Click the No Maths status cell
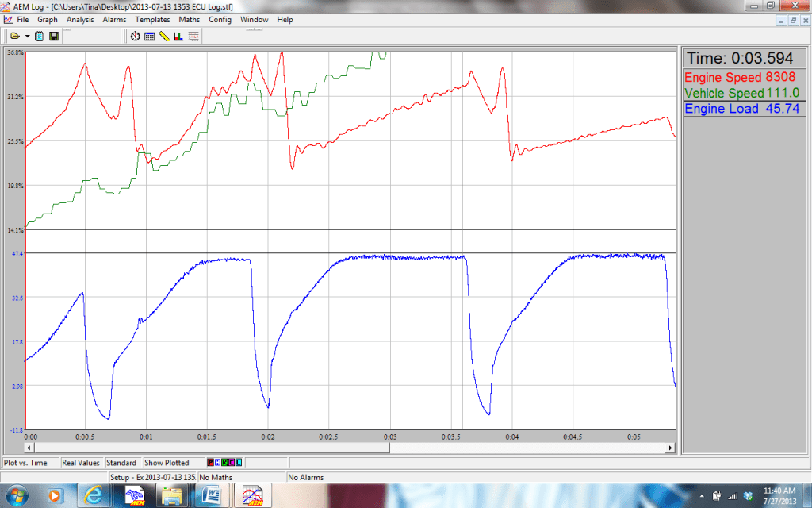 pyautogui.click(x=241, y=477)
